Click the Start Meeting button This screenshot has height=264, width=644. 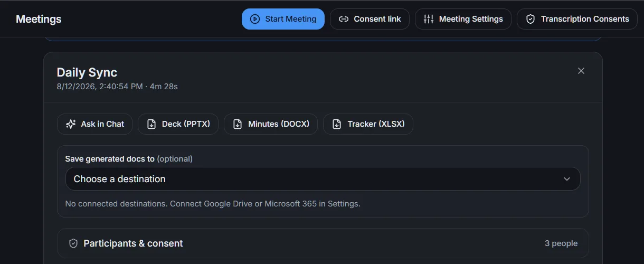point(283,19)
